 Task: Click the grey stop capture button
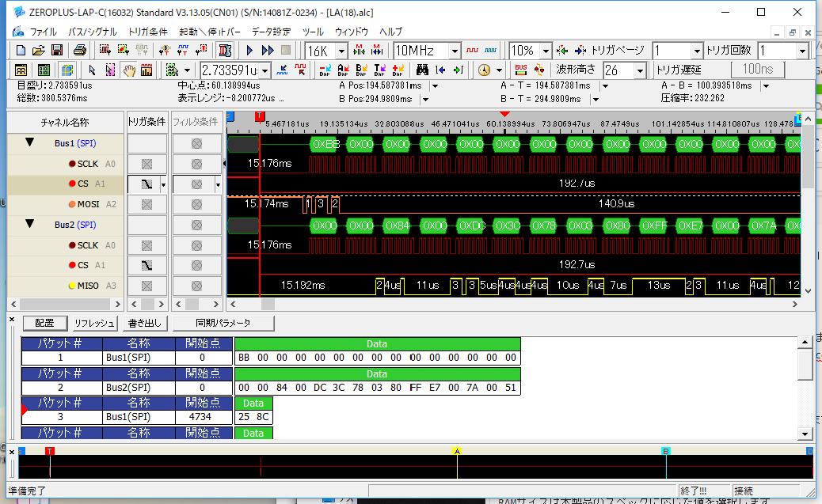tap(286, 51)
